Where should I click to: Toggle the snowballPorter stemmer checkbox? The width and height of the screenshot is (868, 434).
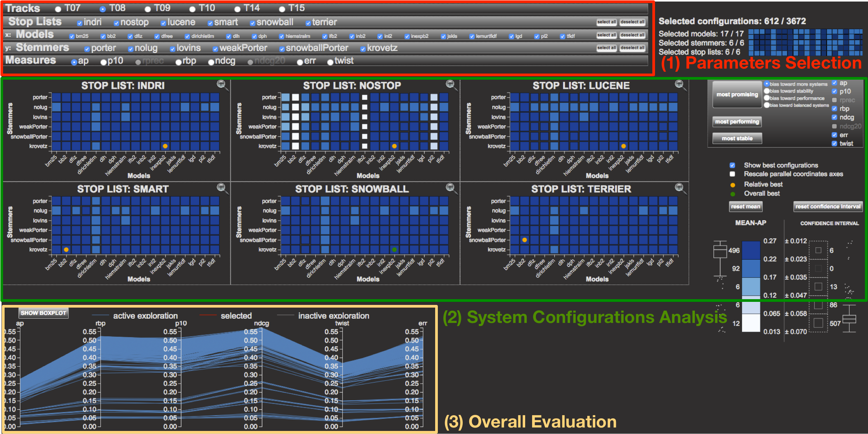point(282,49)
